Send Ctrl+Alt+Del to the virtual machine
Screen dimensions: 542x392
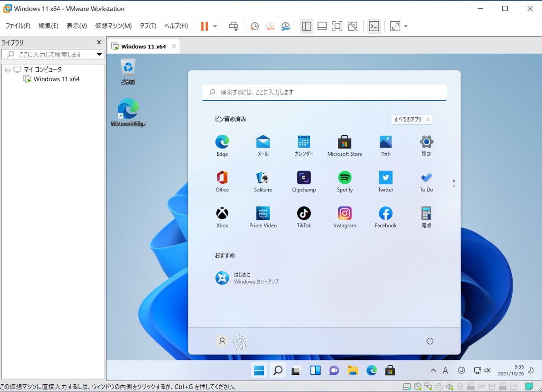234,26
